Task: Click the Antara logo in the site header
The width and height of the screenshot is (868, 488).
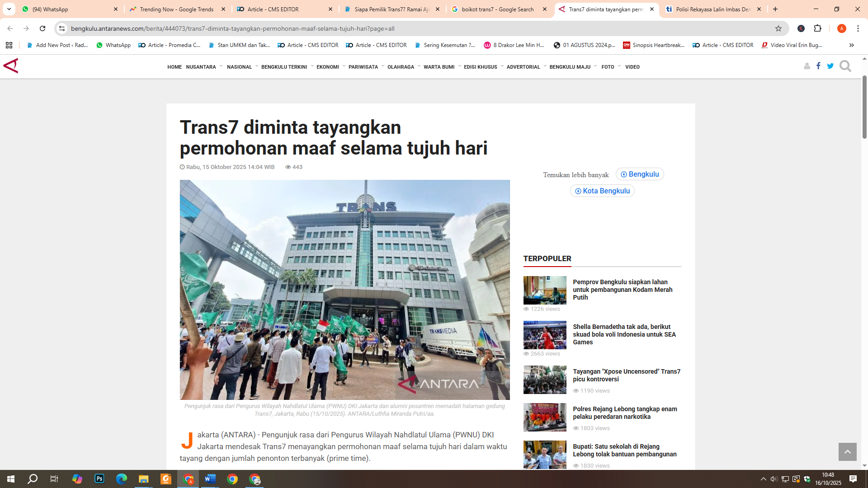Action: pos(11,66)
